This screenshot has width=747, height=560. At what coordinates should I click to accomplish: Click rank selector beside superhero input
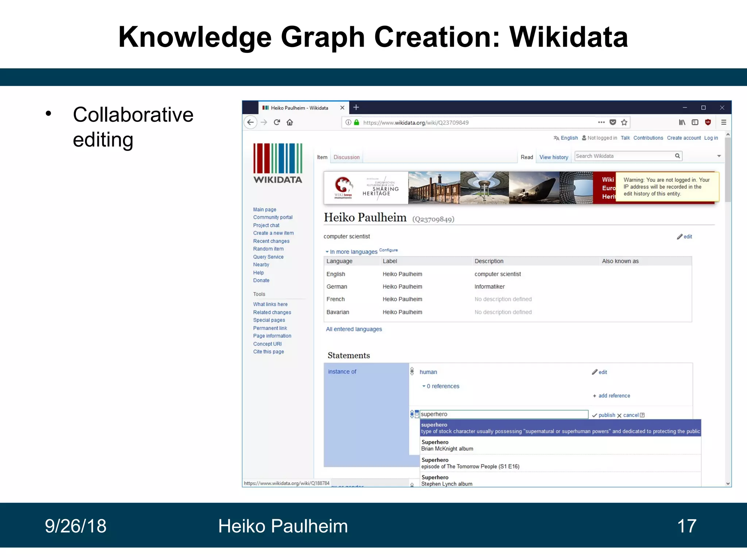(x=412, y=414)
